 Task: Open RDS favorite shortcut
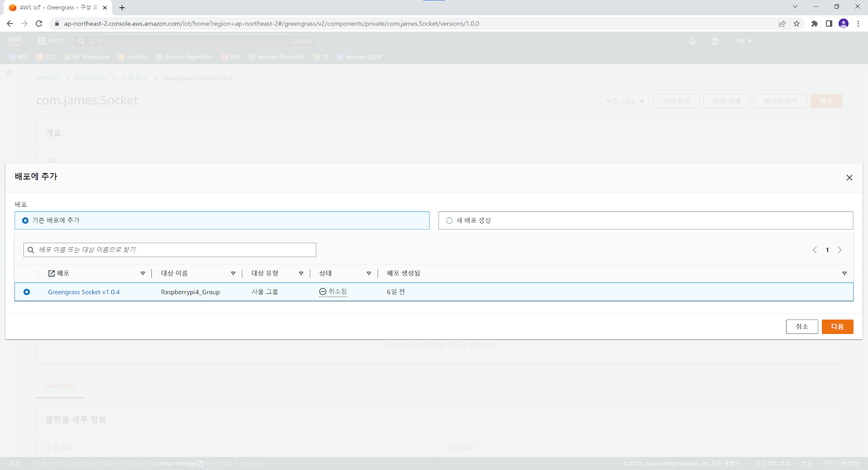click(x=18, y=57)
